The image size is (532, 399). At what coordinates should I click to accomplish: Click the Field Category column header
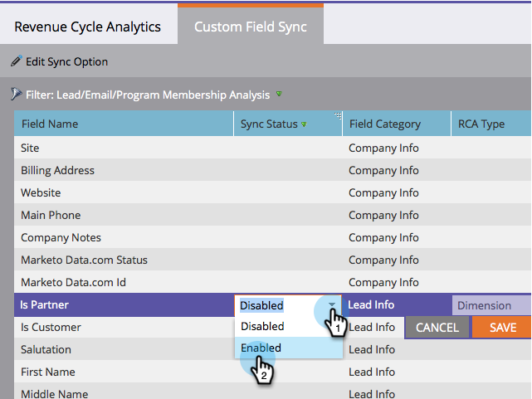(x=384, y=124)
